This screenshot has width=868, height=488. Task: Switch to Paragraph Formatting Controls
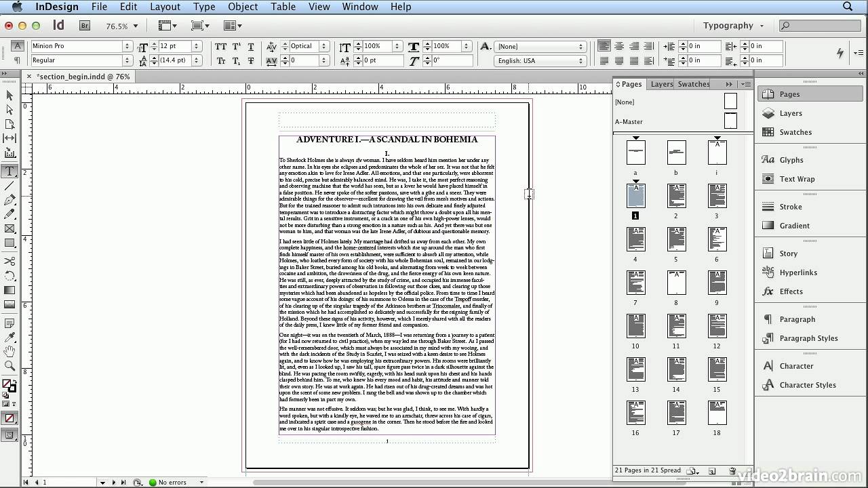(x=17, y=61)
